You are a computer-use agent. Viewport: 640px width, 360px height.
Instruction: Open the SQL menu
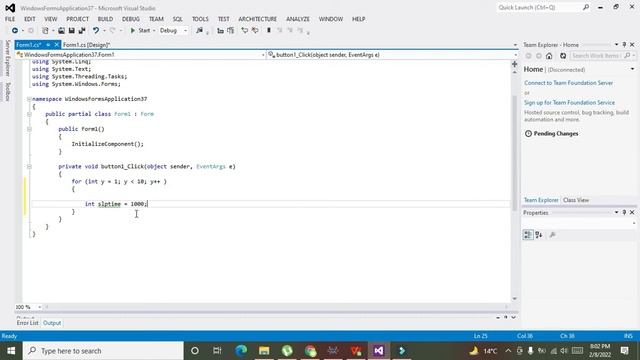(178, 19)
